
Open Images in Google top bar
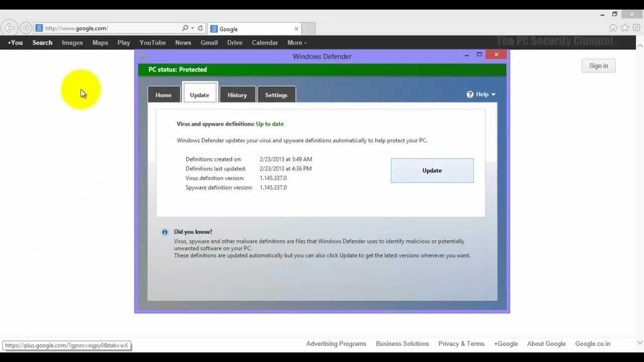tap(72, 43)
